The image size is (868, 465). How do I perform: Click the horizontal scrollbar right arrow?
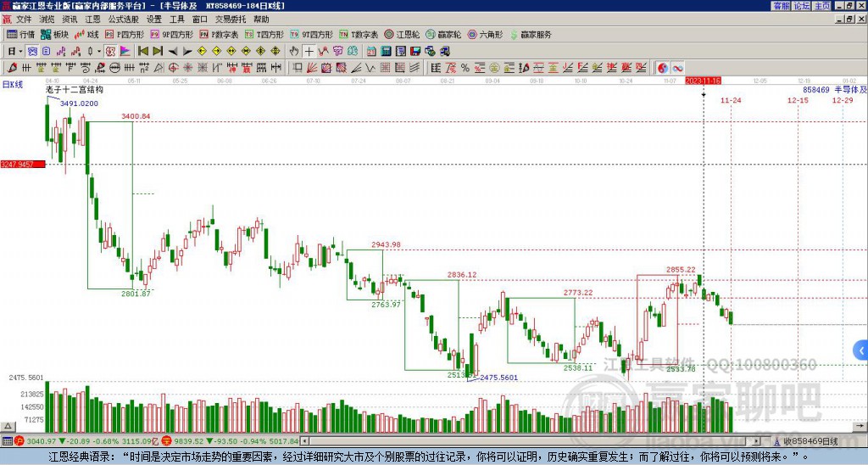click(x=757, y=441)
